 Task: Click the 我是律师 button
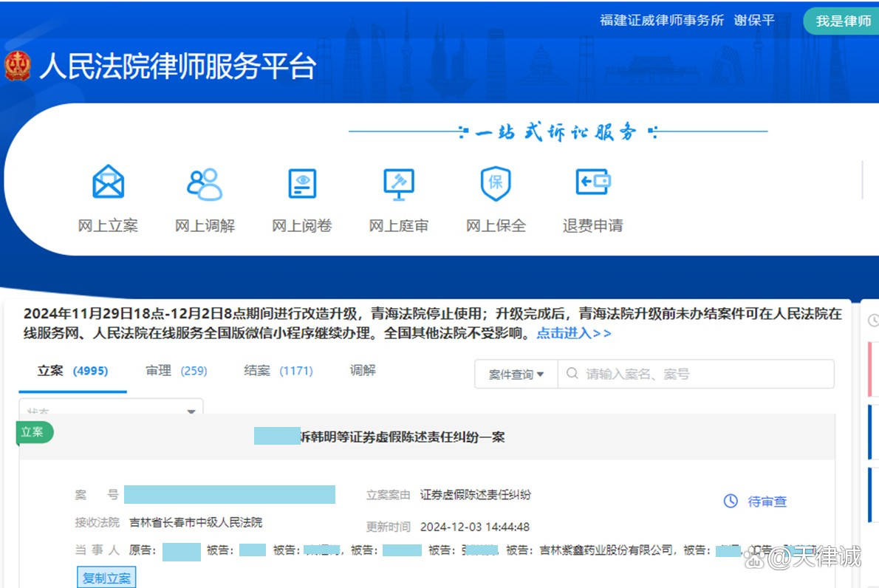pos(841,21)
